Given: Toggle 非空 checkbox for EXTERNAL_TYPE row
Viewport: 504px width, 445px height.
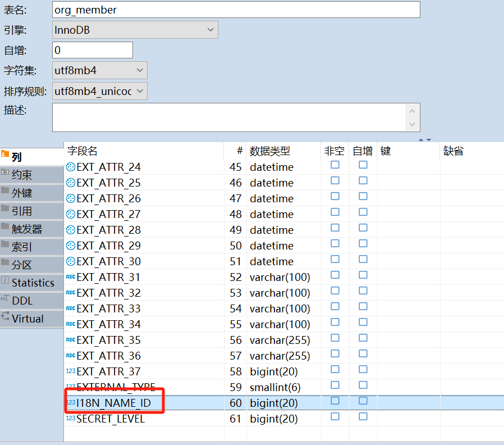Looking at the screenshot, I should click(x=335, y=385).
